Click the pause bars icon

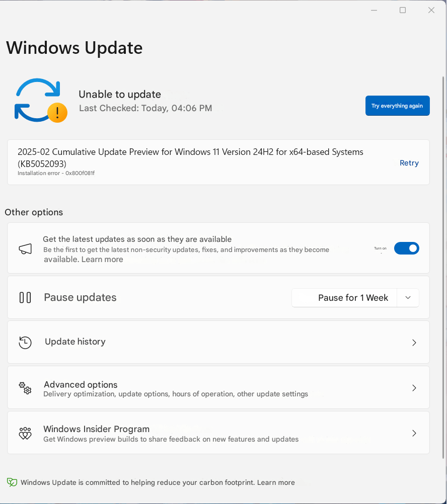click(25, 297)
